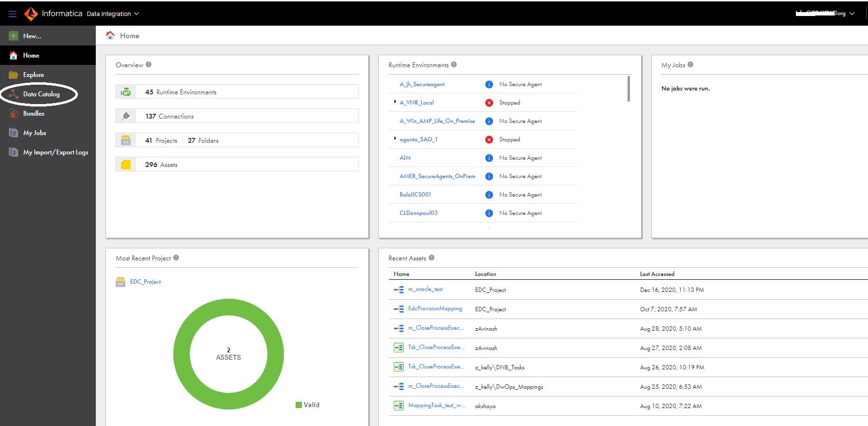Open the A_jh_Secureagent environment
The image size is (868, 426).
point(422,84)
